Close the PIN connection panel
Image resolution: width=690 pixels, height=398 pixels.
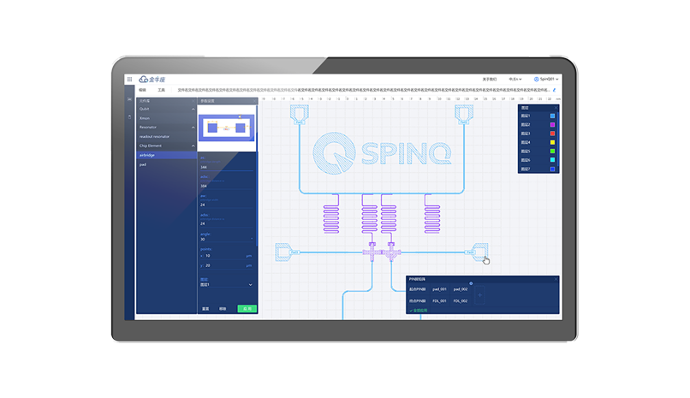[556, 279]
